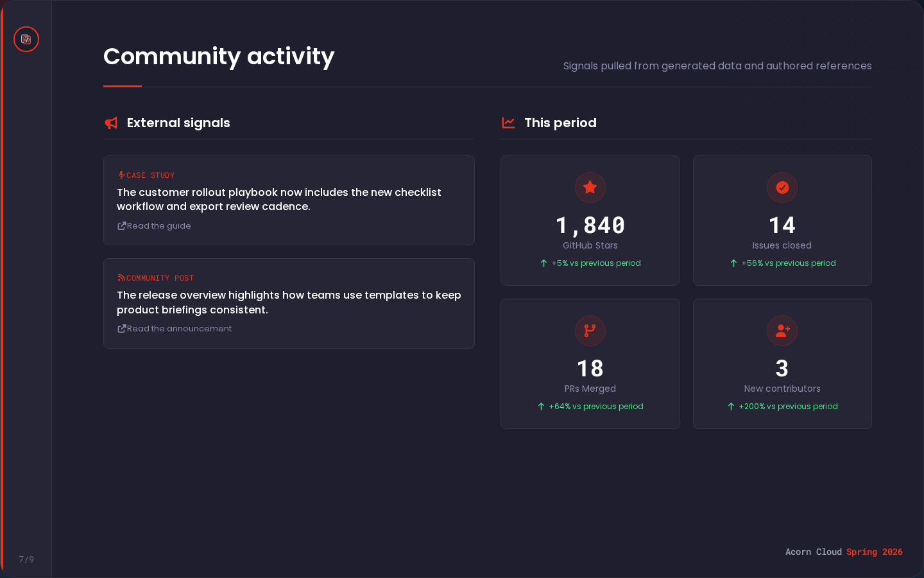Click the star icon above GitHub Stars count
The width and height of the screenshot is (924, 578).
pos(590,188)
